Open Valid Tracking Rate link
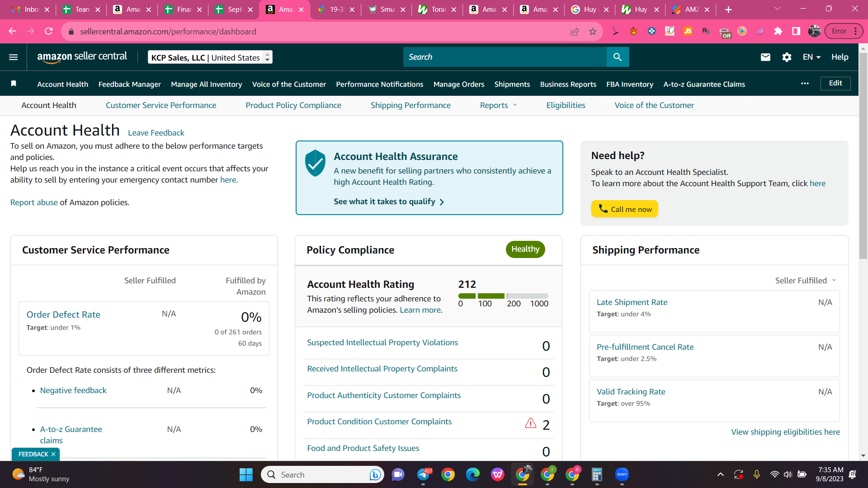 click(x=631, y=392)
